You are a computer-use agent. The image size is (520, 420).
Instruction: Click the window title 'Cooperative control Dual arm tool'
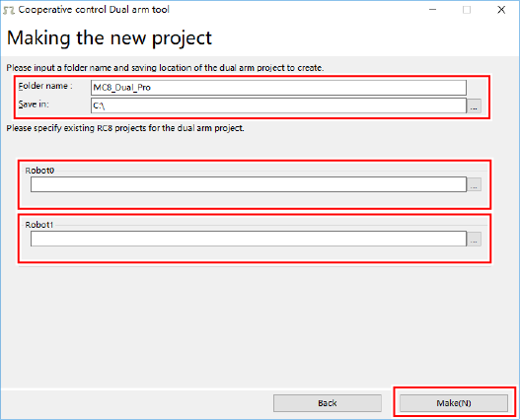click(x=94, y=10)
